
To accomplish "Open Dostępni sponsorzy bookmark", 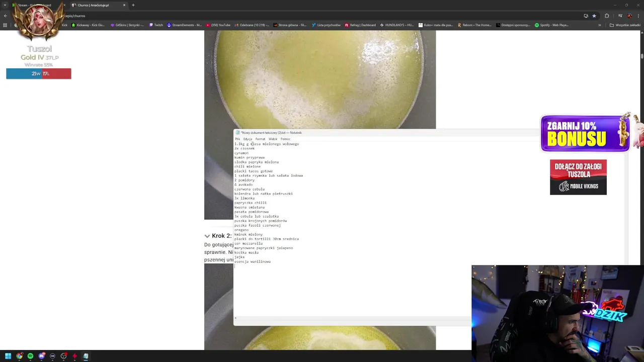I will 513,25.
